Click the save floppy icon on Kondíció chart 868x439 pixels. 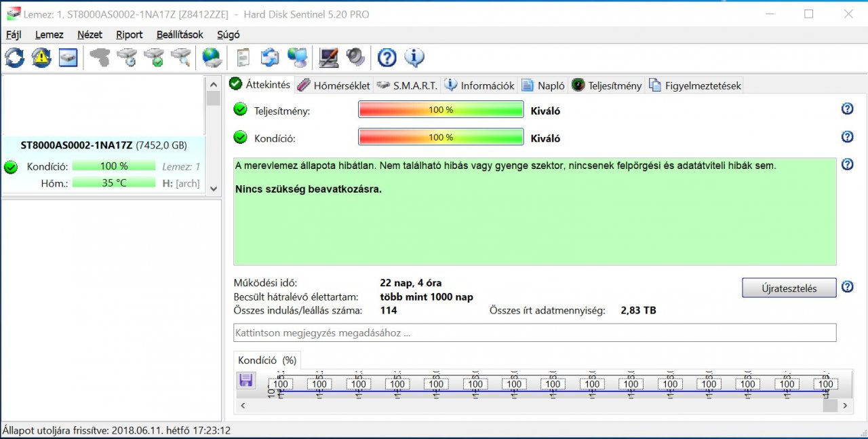point(245,381)
